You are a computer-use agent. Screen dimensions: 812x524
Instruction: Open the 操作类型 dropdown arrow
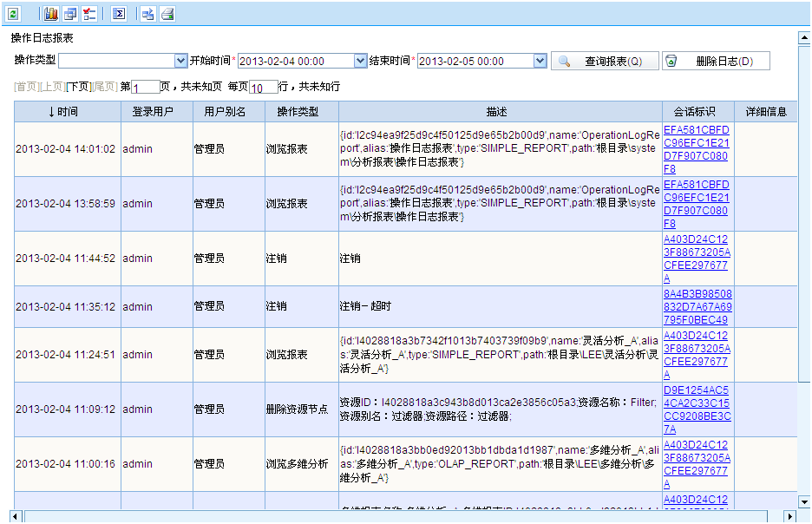[180, 61]
